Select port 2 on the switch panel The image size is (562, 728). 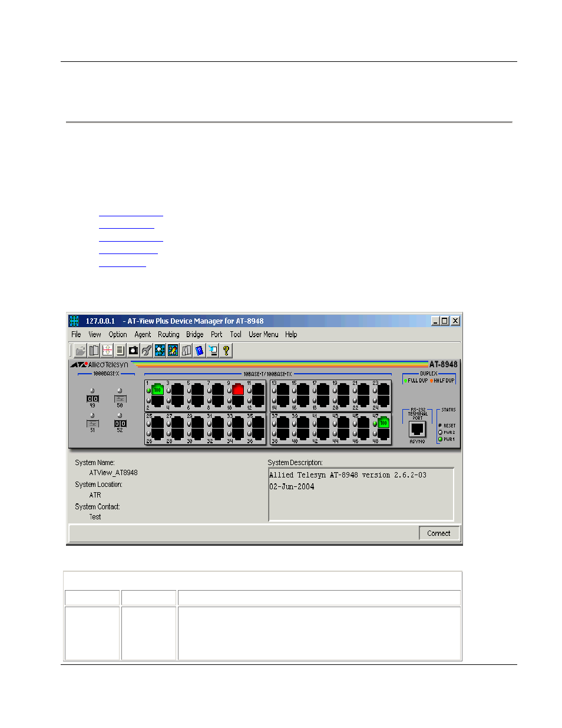(157, 401)
